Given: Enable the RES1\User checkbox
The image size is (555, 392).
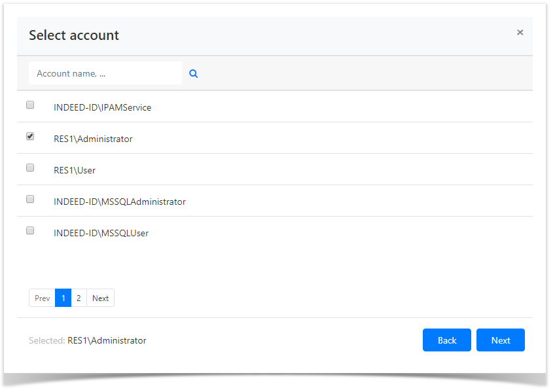Looking at the screenshot, I should 29,167.
